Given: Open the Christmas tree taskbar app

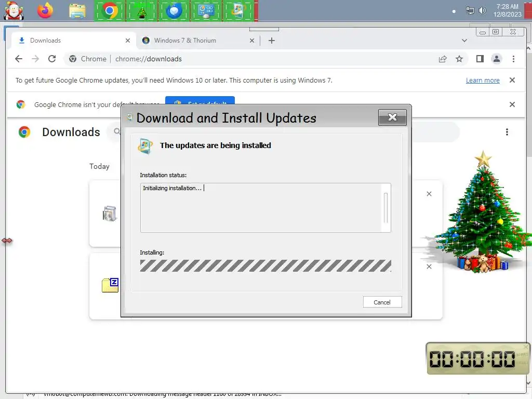Looking at the screenshot, I should coord(142,11).
